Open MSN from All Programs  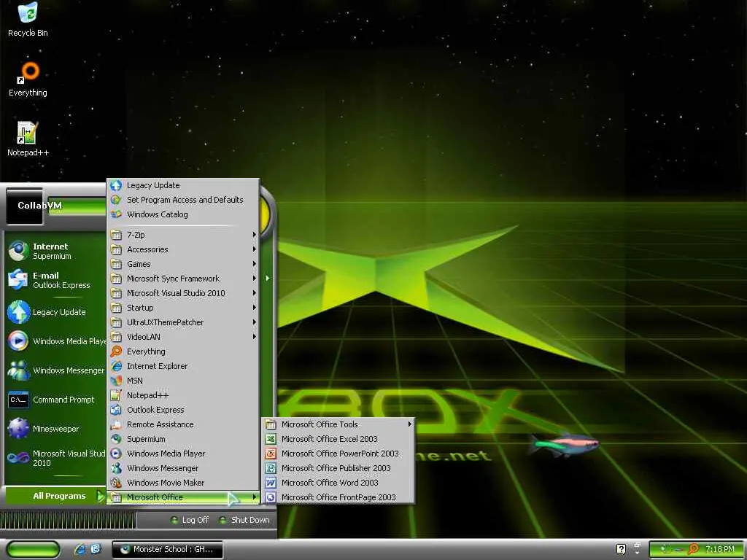(x=183, y=381)
